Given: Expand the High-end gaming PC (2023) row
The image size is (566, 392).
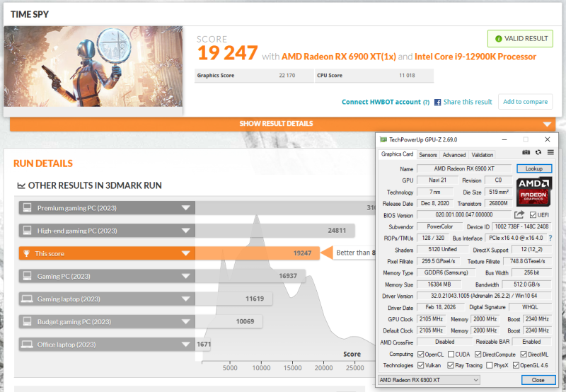Looking at the screenshot, I should tap(186, 230).
